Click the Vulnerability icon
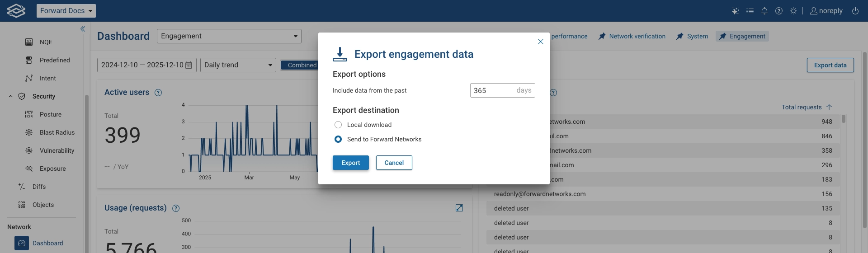868x253 pixels. click(29, 150)
